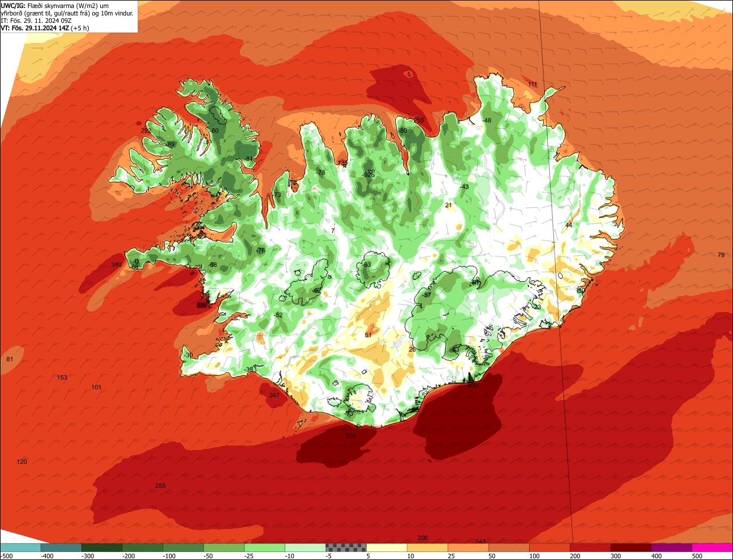The width and height of the screenshot is (733, 560).
Task: Click the map value -43 in the northeast
Action: point(464,187)
